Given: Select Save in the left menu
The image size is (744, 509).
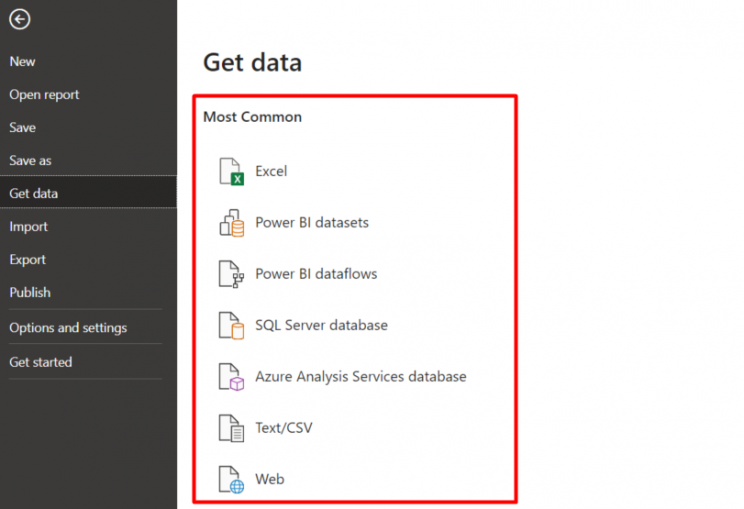Looking at the screenshot, I should tap(22, 128).
